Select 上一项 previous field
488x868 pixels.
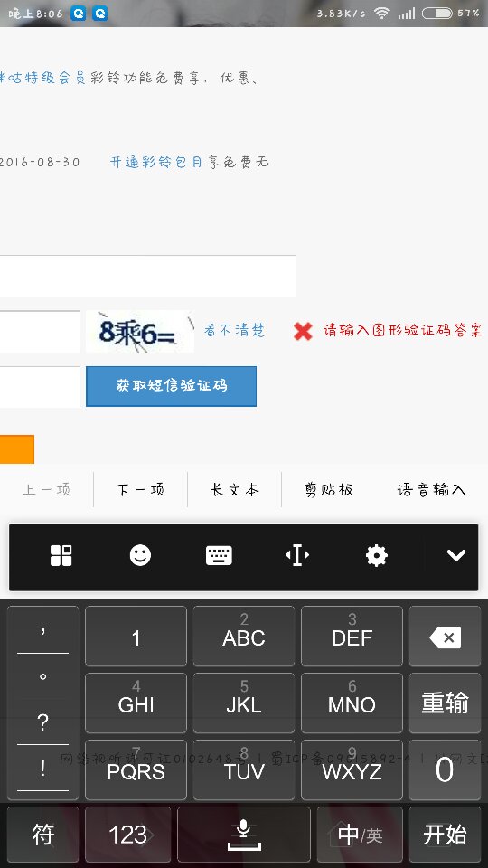(x=47, y=490)
